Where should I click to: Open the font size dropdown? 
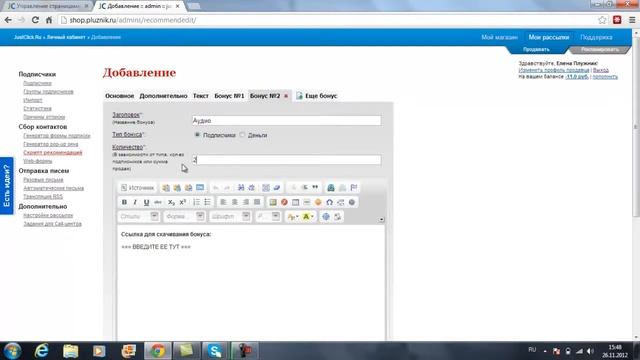[268, 217]
